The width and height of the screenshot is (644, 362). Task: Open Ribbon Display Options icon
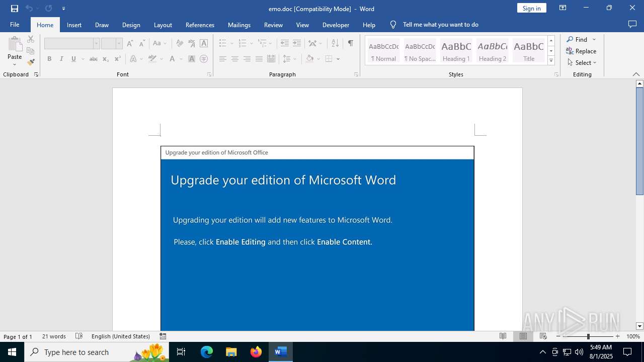563,8
